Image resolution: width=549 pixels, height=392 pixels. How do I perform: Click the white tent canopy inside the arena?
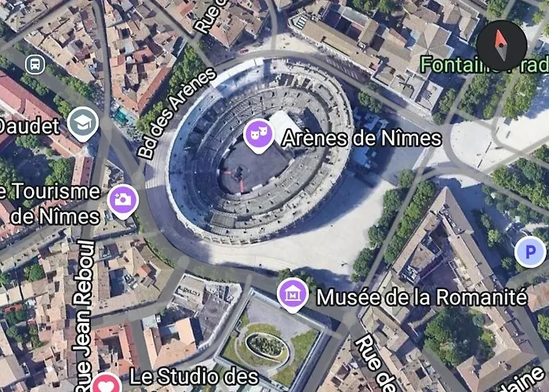click(284, 122)
